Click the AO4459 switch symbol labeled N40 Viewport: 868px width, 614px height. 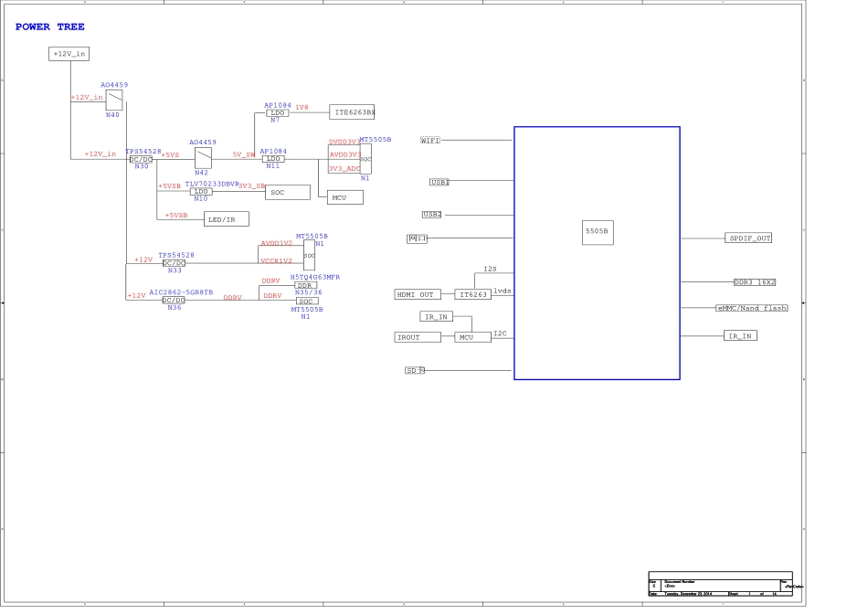(x=114, y=98)
